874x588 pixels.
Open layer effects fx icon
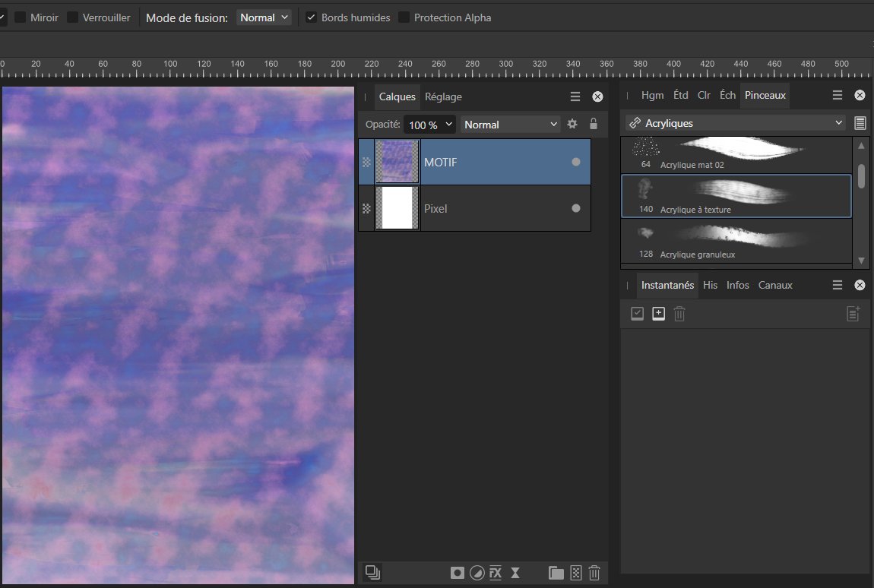496,573
